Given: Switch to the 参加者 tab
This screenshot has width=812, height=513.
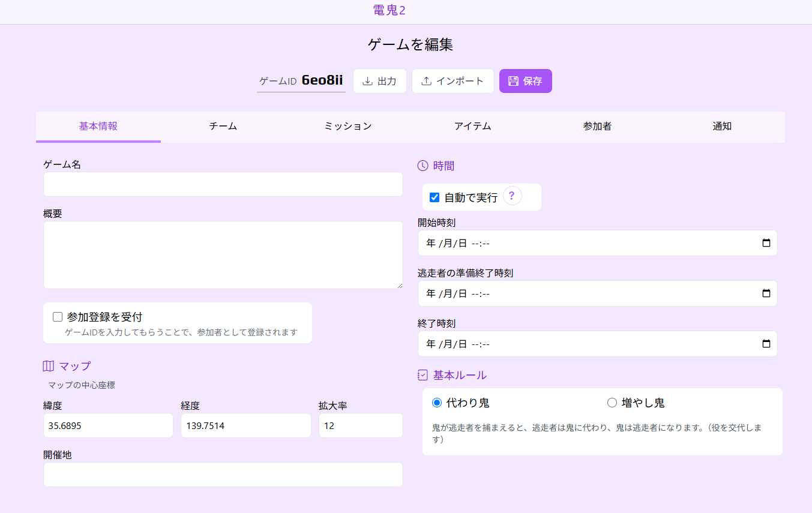Looking at the screenshot, I should [597, 127].
